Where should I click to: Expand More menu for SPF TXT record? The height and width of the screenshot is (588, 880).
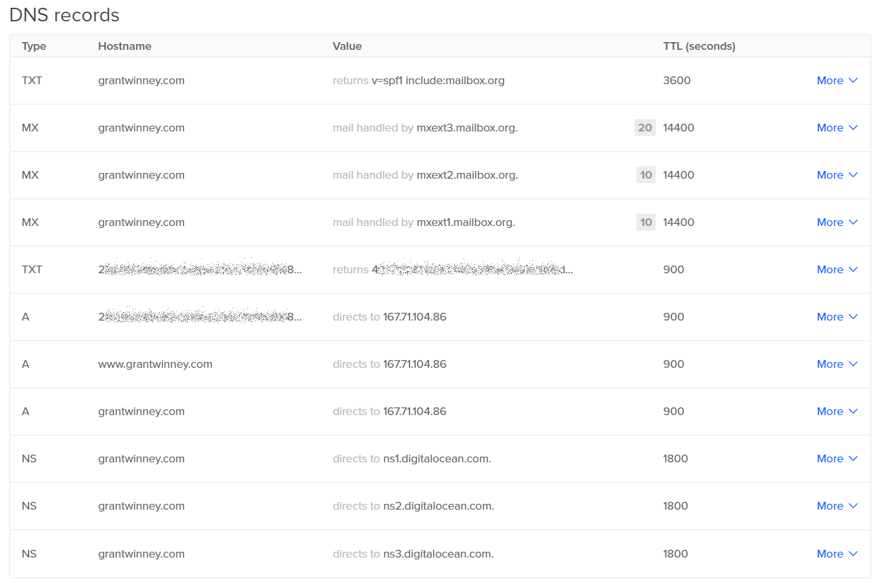pyautogui.click(x=837, y=80)
